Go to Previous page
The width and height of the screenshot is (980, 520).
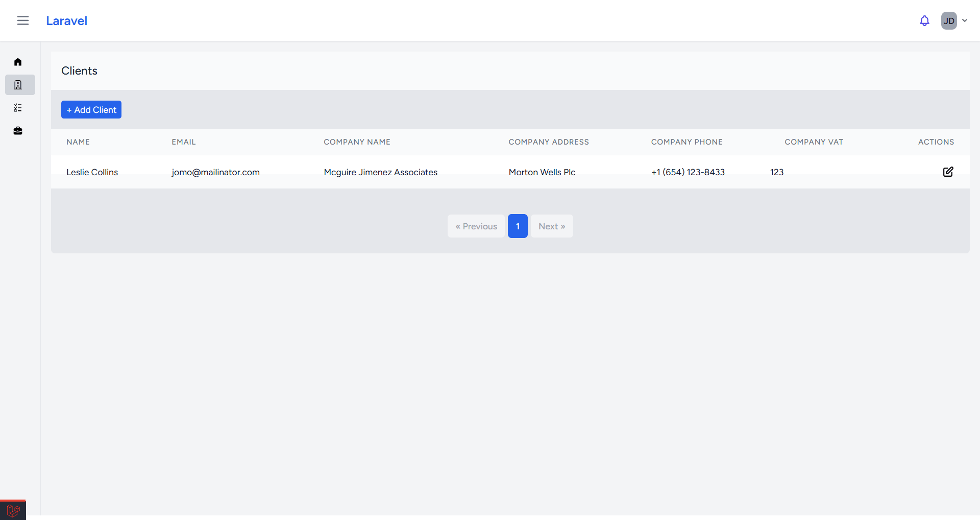pyautogui.click(x=476, y=226)
